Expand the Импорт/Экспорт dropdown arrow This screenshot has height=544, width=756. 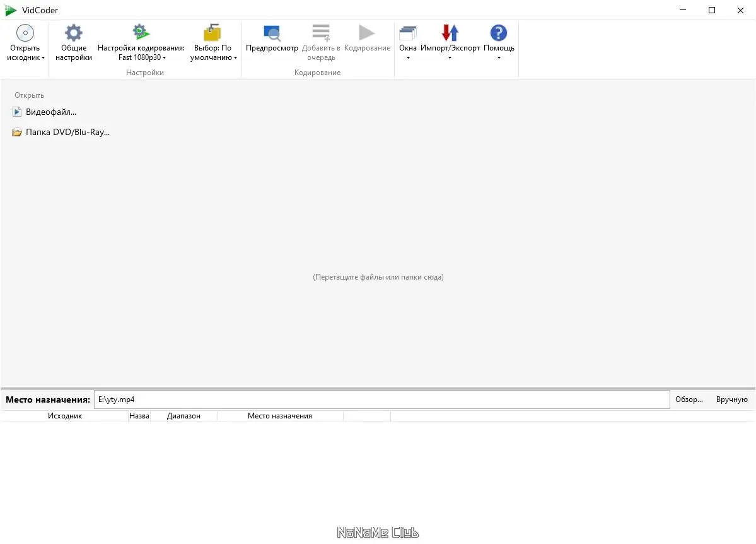450,58
